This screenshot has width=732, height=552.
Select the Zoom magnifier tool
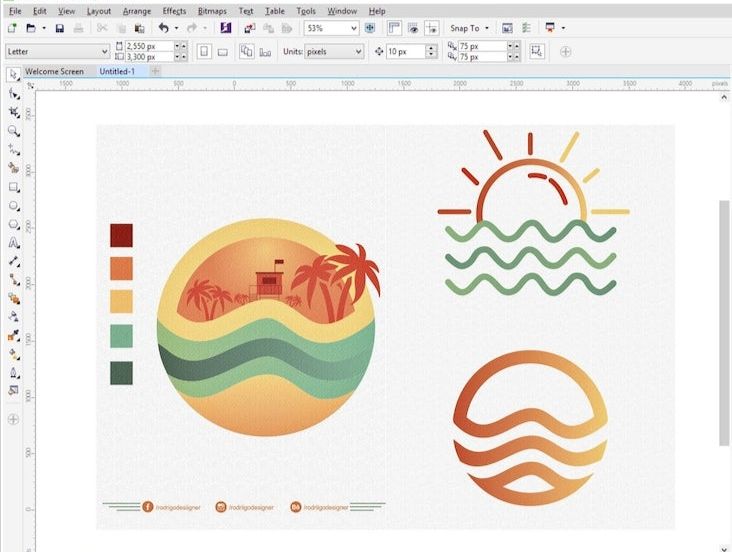[14, 131]
